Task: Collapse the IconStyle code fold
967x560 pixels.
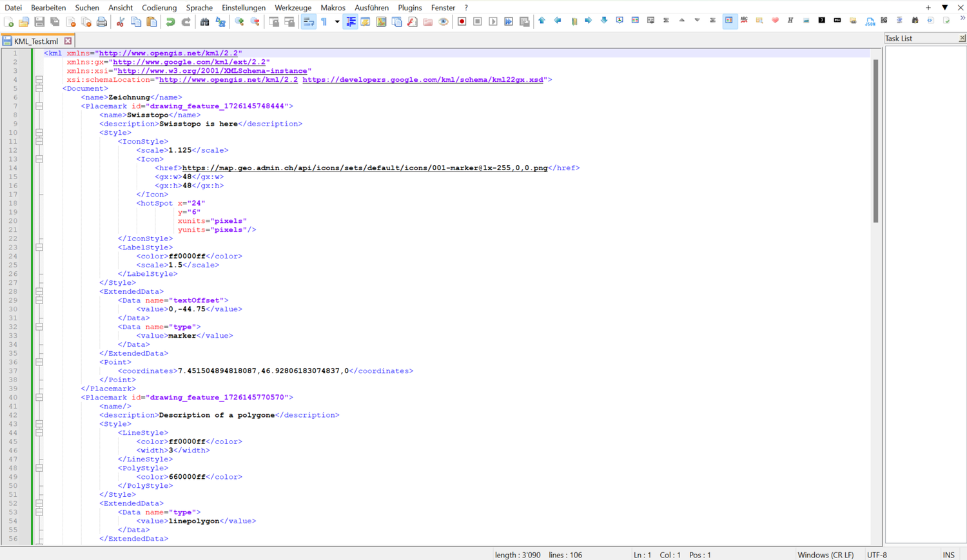Action: point(39,141)
